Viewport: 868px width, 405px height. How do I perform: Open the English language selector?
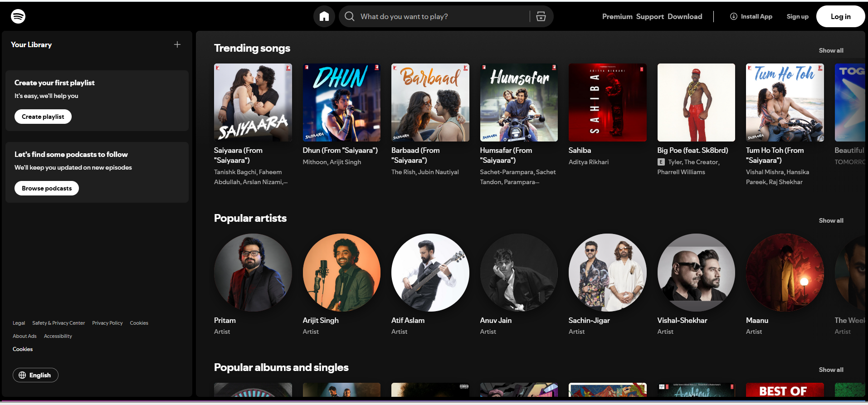coord(35,375)
